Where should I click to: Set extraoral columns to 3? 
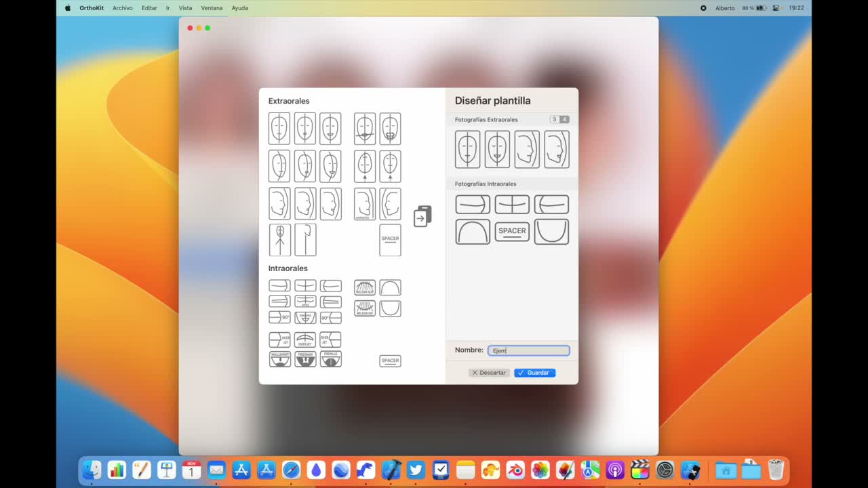click(x=554, y=119)
